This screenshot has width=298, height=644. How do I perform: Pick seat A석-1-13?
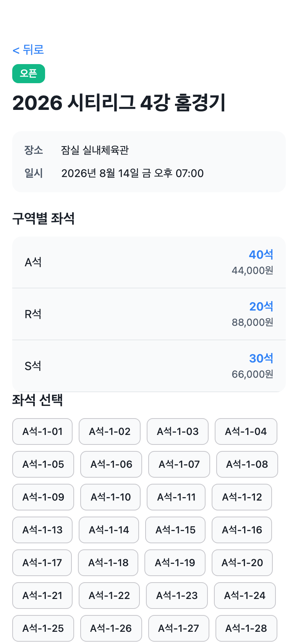(42, 530)
